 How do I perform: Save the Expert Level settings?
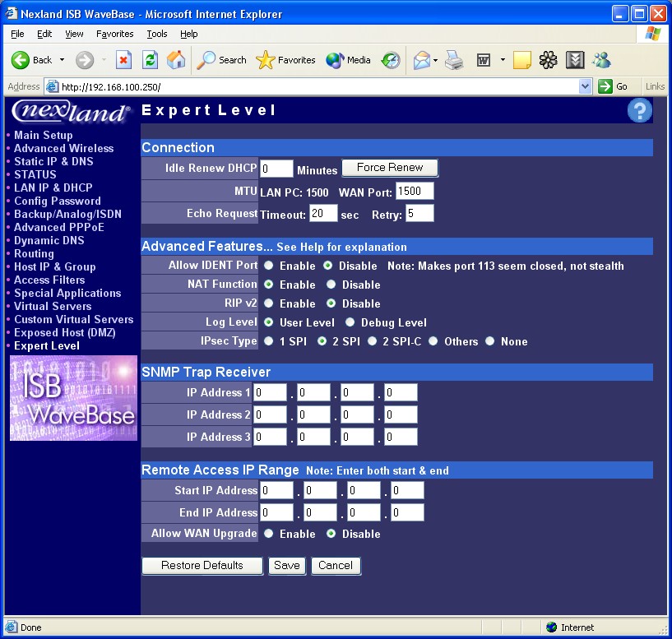click(x=287, y=566)
